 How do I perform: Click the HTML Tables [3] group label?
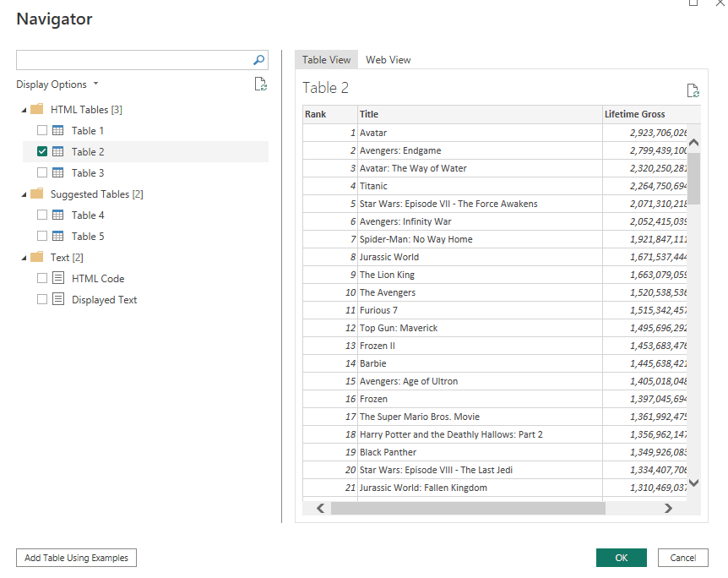pyautogui.click(x=86, y=110)
